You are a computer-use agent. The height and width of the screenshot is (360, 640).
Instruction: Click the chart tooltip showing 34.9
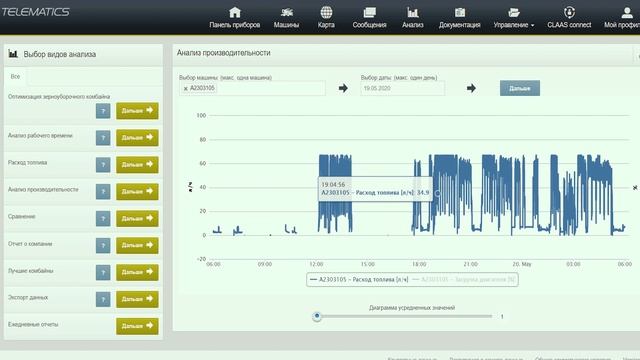(375, 189)
